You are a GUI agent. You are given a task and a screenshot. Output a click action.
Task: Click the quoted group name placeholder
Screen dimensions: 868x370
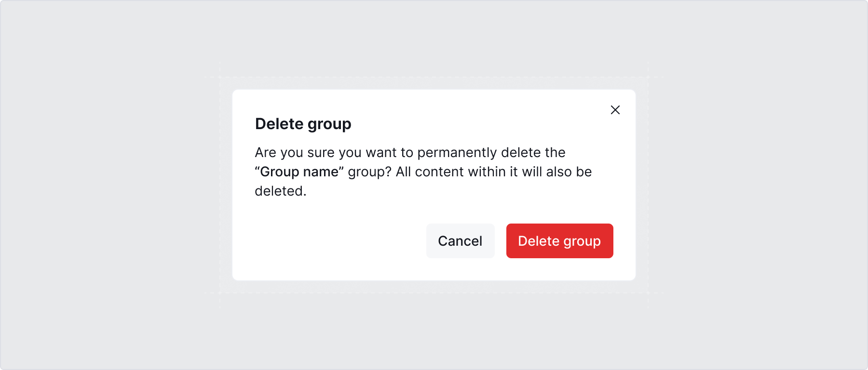click(x=299, y=172)
